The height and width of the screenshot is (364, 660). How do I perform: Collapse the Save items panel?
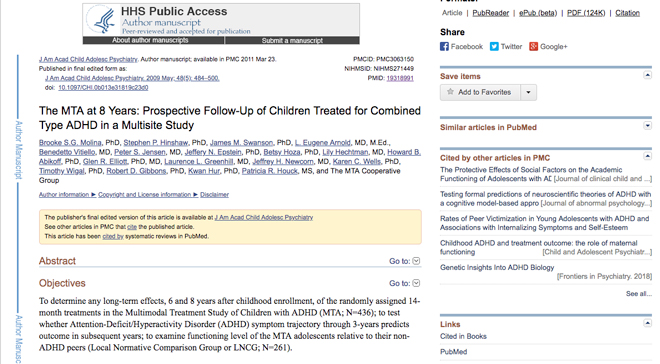pyautogui.click(x=647, y=75)
